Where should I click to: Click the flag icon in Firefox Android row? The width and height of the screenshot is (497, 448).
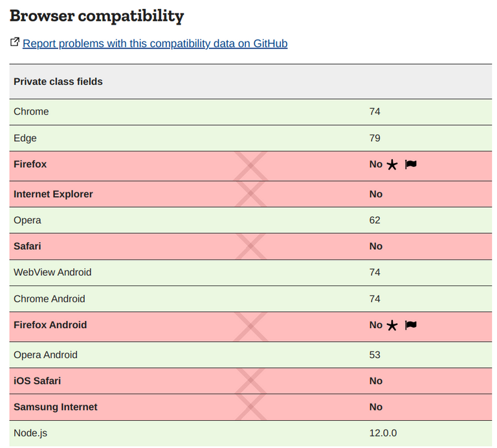(410, 325)
